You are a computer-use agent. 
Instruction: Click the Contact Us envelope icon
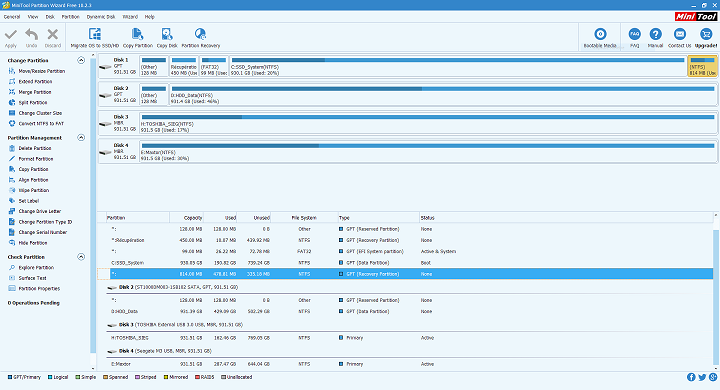coord(680,34)
